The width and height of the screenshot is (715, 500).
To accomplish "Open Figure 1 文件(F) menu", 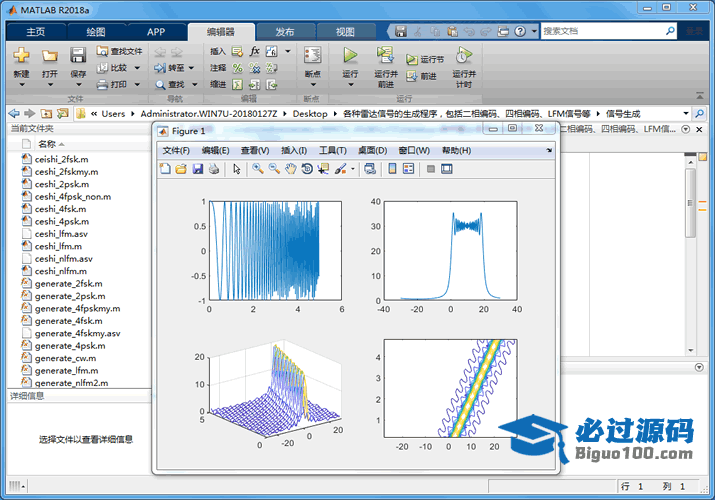I will [176, 150].
